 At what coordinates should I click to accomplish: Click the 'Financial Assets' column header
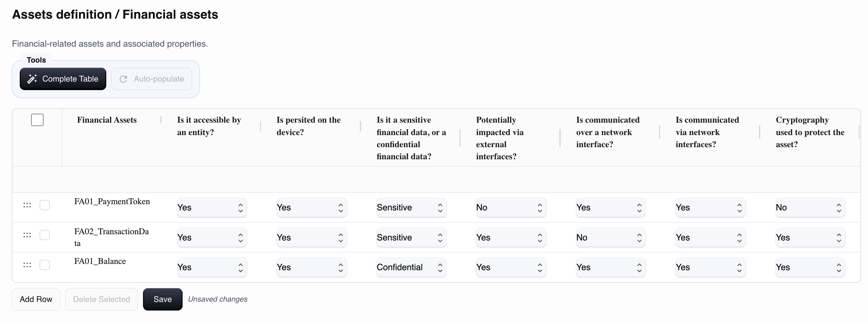[x=107, y=120]
